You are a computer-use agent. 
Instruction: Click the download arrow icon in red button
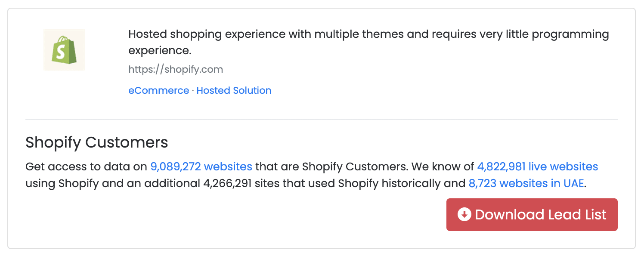pos(464,214)
